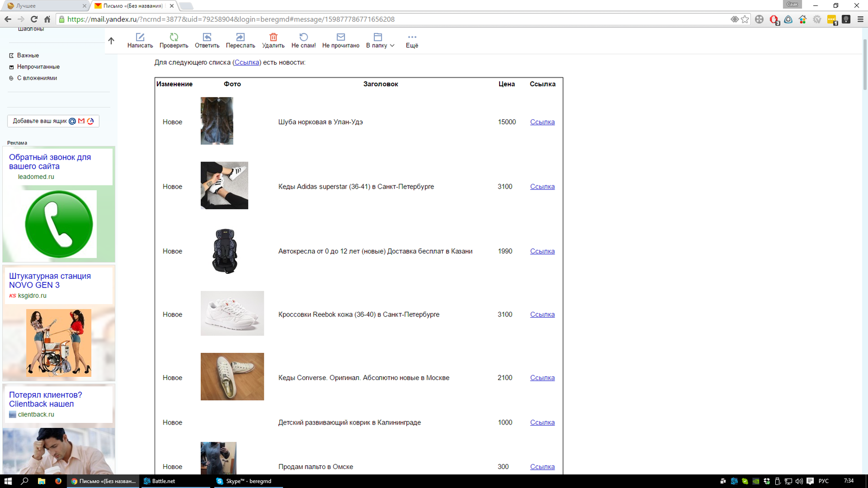Click the Converse sneakers photo thumbnail
The width and height of the screenshot is (868, 488).
point(232,377)
